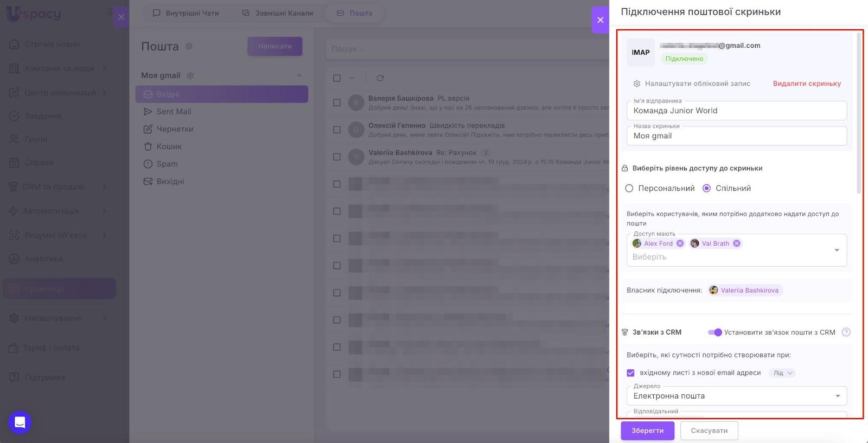
Task: Click Центр комунікацій sidebar icon
Action: pyautogui.click(x=14, y=93)
